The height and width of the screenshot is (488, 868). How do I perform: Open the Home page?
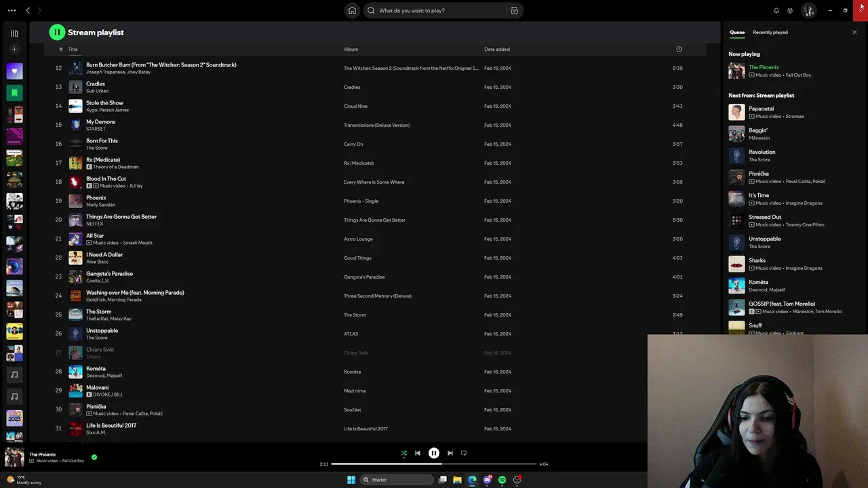click(x=352, y=10)
